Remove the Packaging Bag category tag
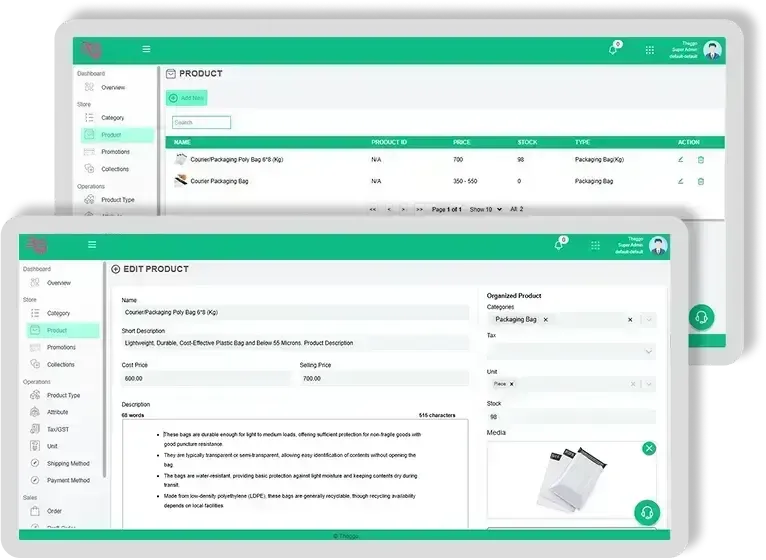The width and height of the screenshot is (766, 560). coord(545,319)
